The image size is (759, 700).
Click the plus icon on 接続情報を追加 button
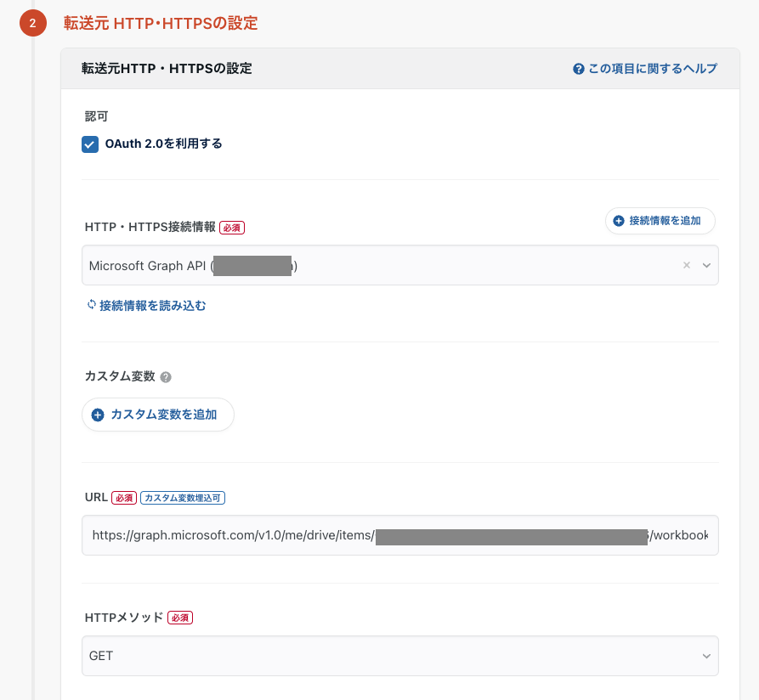[x=617, y=221]
